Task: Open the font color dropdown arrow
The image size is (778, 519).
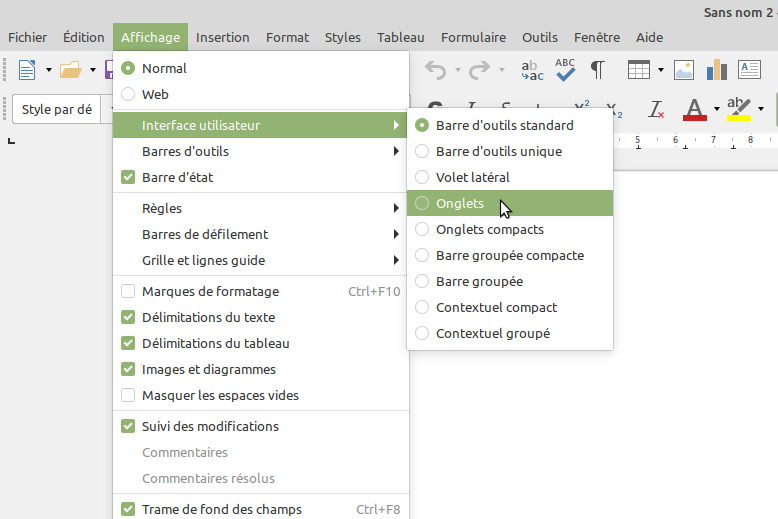Action: [x=717, y=109]
